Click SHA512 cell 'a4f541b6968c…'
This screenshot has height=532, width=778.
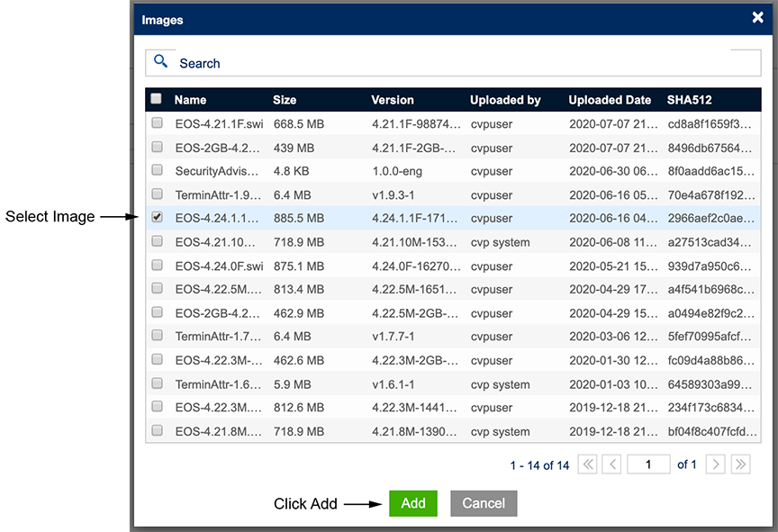coord(710,289)
